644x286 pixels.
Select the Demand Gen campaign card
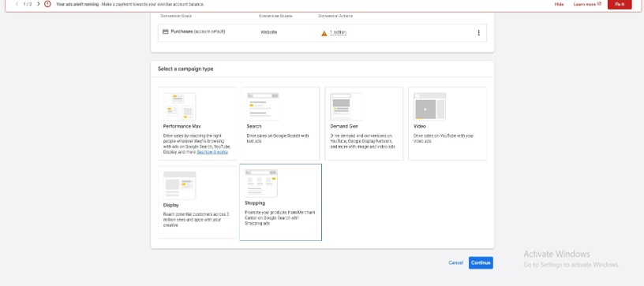(364, 124)
